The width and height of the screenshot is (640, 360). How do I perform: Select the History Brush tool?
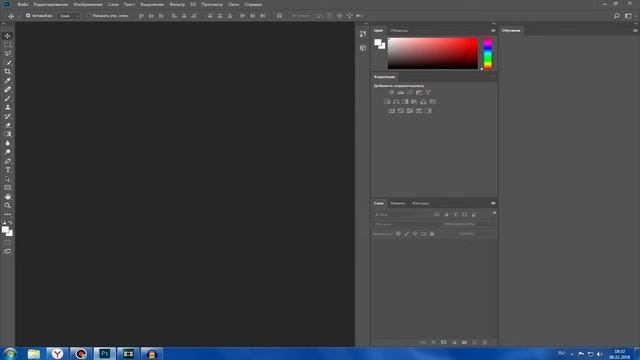point(7,116)
